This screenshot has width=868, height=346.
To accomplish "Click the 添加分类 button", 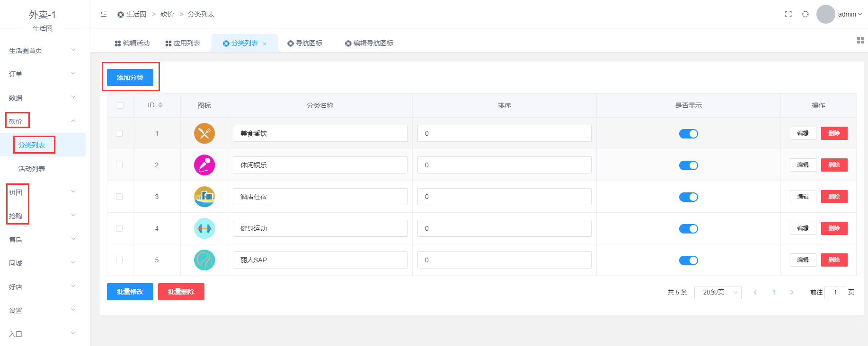I will point(130,78).
